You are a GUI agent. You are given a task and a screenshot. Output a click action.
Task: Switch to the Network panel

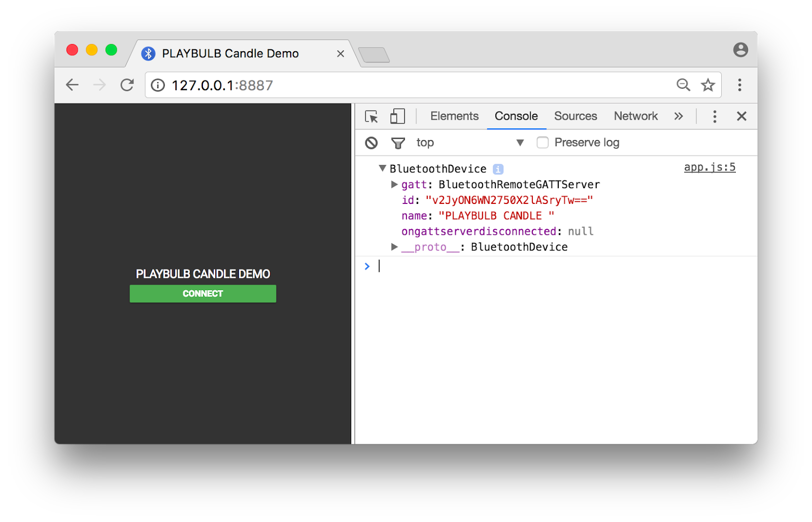pos(635,116)
